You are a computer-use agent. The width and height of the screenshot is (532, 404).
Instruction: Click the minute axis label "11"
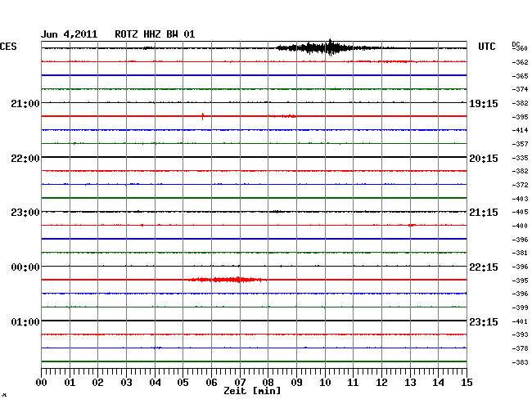[x=353, y=383]
